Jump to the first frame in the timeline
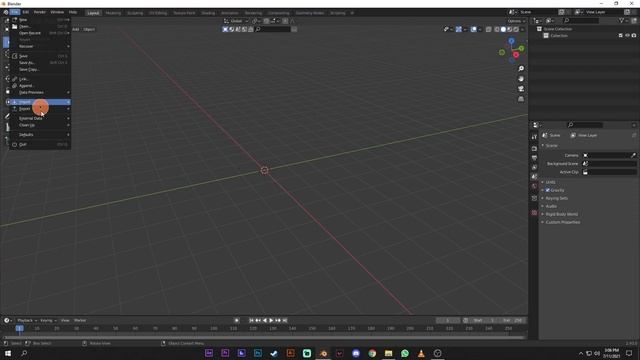 tap(251, 320)
